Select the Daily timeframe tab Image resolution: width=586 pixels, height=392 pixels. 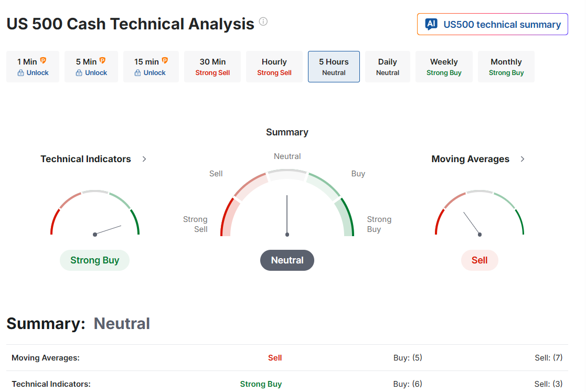(x=388, y=67)
